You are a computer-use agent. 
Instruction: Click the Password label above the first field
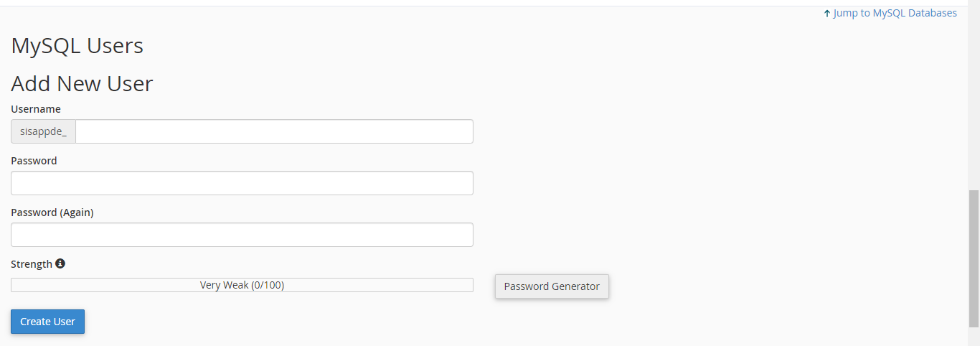pos(34,161)
